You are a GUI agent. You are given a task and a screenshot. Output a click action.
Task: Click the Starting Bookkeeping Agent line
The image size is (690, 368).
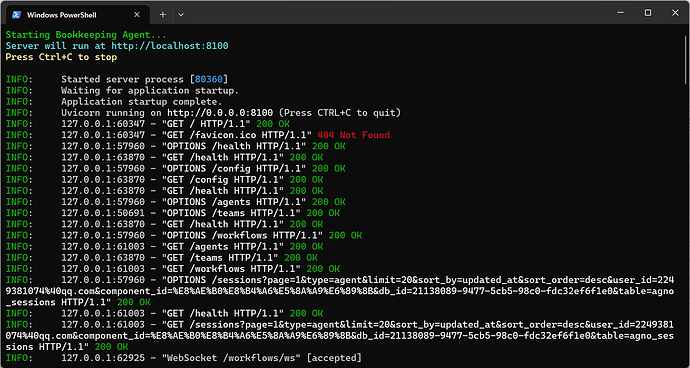coord(86,35)
